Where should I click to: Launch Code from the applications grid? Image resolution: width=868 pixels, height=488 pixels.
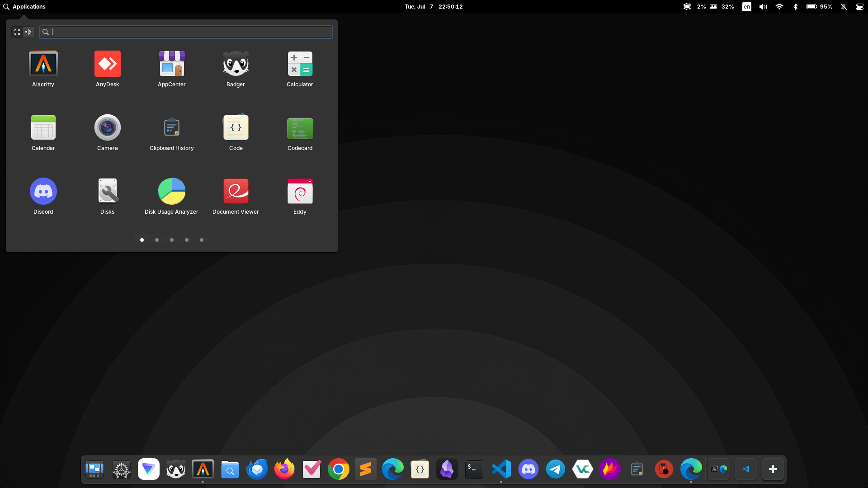click(236, 133)
